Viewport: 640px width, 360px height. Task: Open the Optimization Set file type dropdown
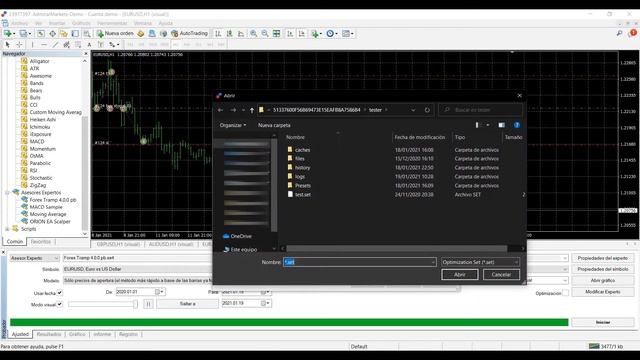pos(480,262)
